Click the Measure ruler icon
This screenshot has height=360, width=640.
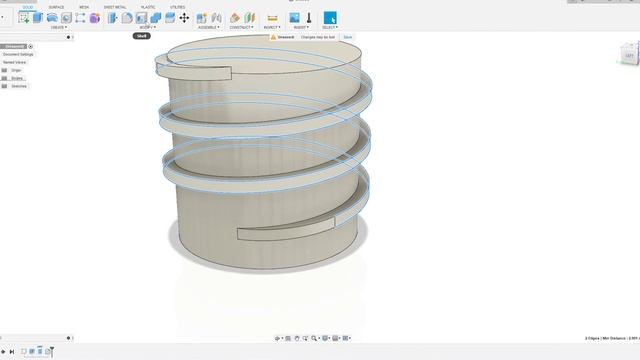coord(272,18)
